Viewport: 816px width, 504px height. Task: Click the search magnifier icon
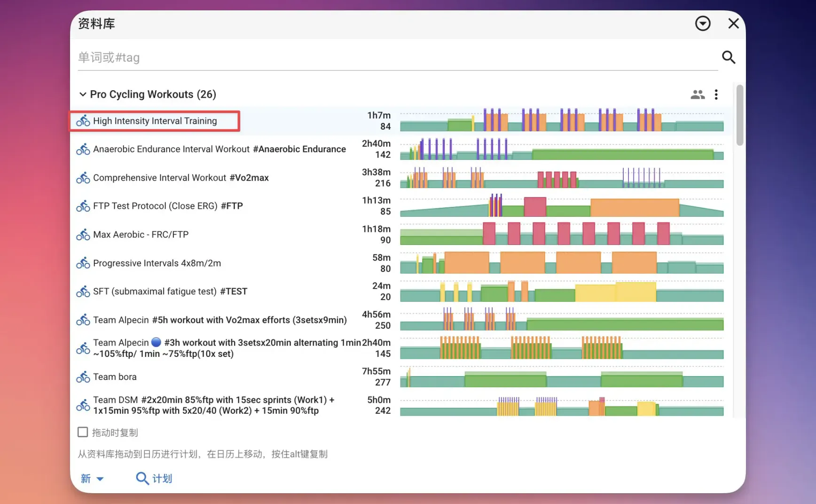point(729,57)
